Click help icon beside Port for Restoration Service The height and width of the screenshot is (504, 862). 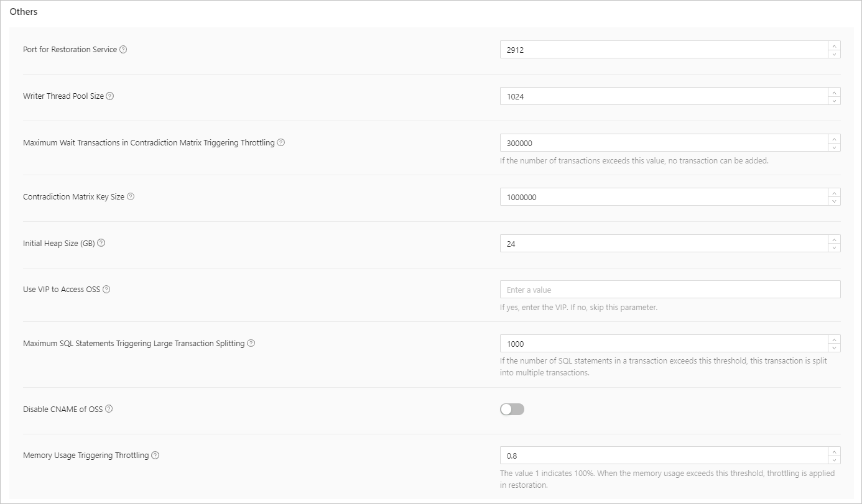click(123, 50)
